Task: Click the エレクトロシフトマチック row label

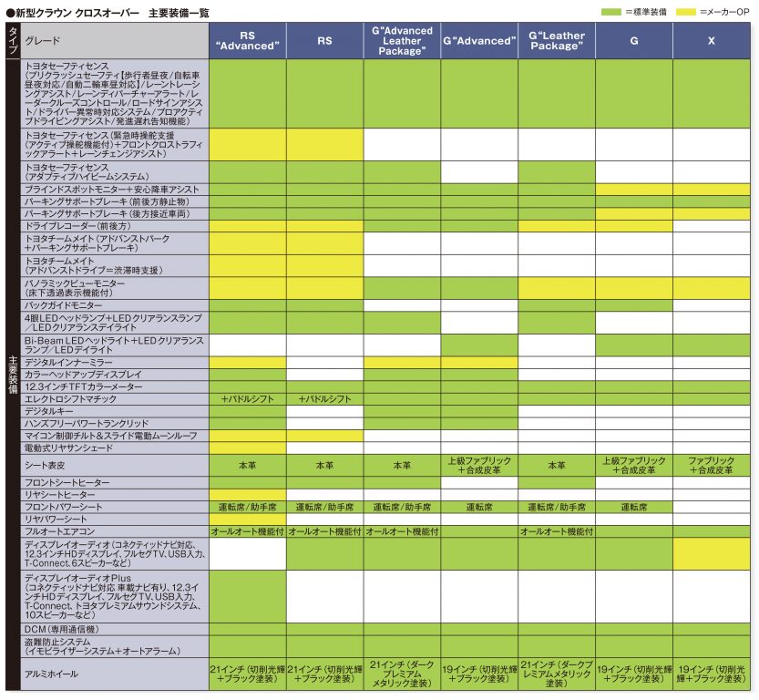Action: [114, 399]
